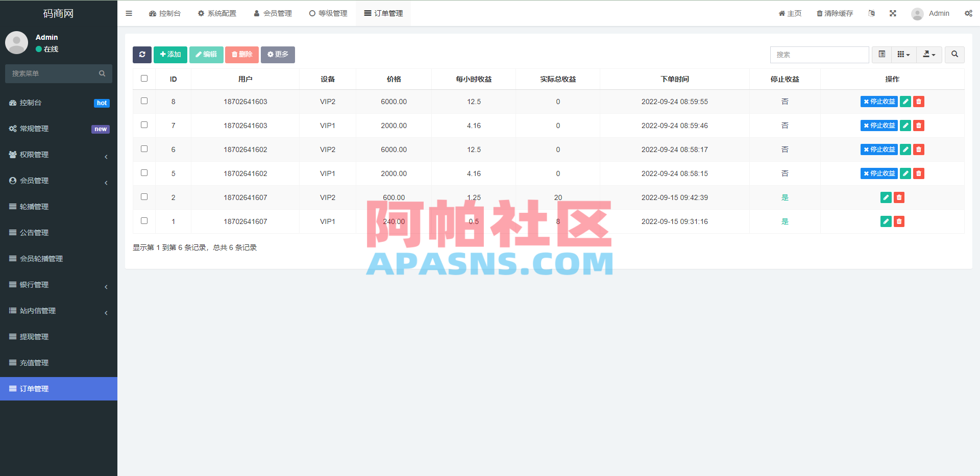
Task: Open settings via the gears icon top right
Action: pos(968,13)
